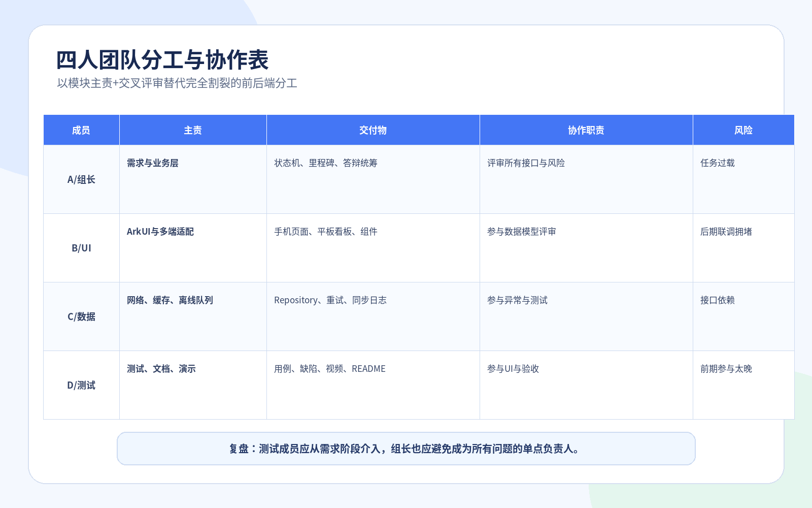Click the 风险 column header
812x508 pixels.
tap(743, 130)
